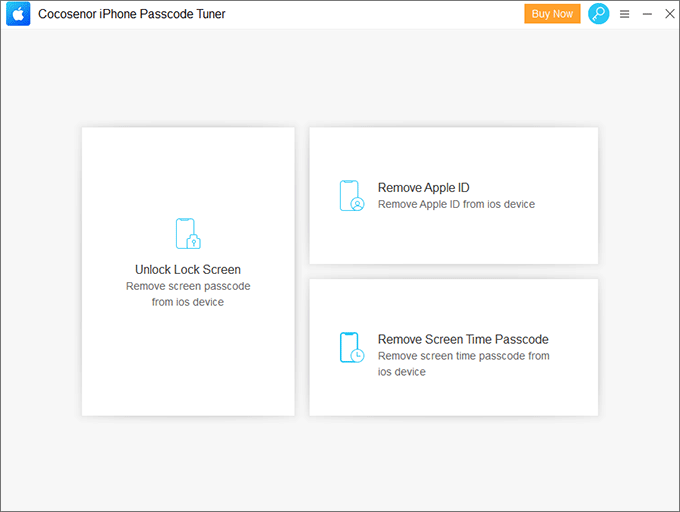Open the key-shaped register icon
Viewport: 680px width, 512px height.
(x=598, y=14)
